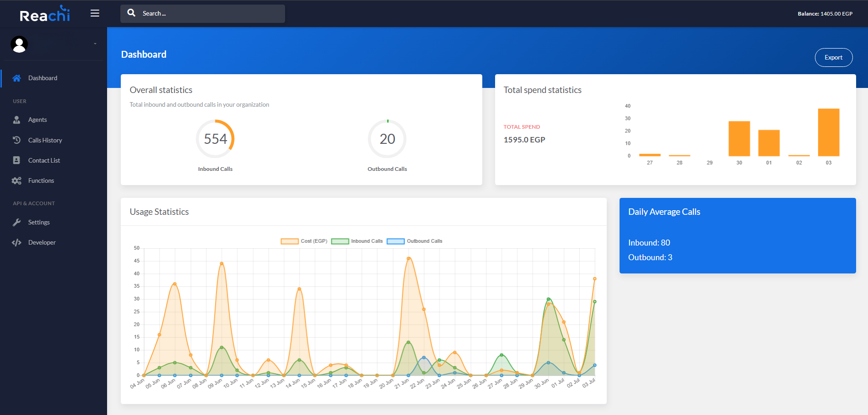Expand the user profile dropdown arrow

coord(95,44)
